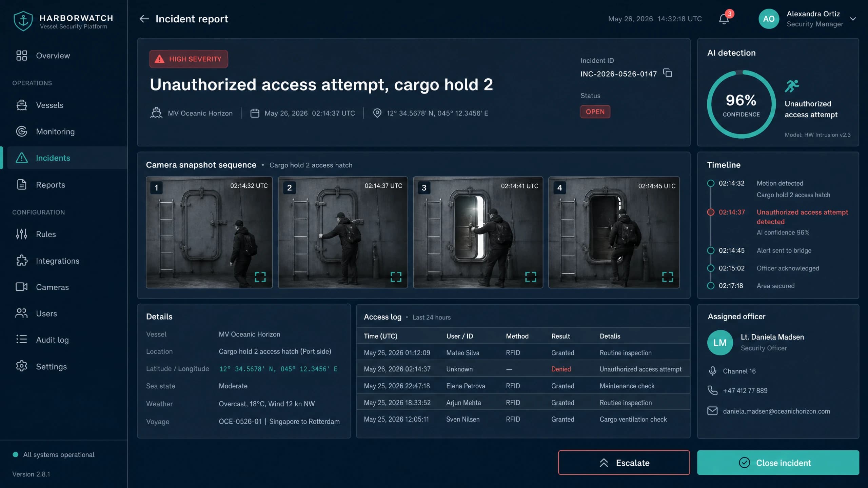
Task: View the Audit log
Action: [67, 340]
